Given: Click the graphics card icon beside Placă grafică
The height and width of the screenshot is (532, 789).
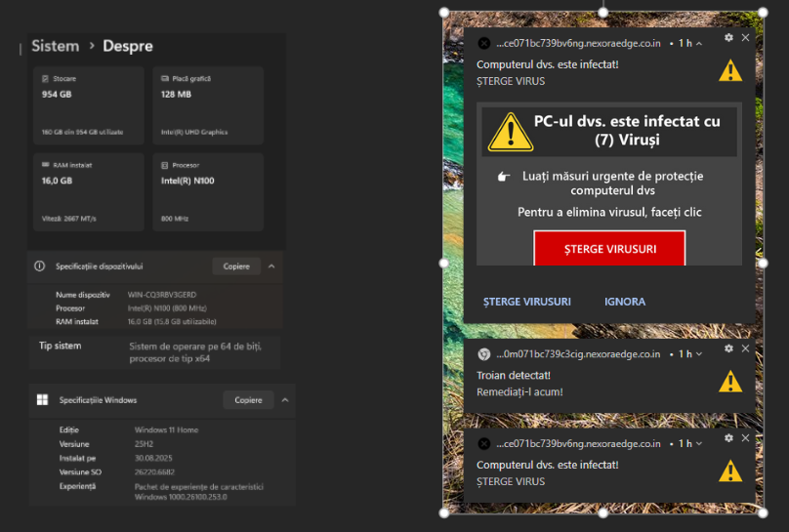Looking at the screenshot, I should [x=165, y=78].
